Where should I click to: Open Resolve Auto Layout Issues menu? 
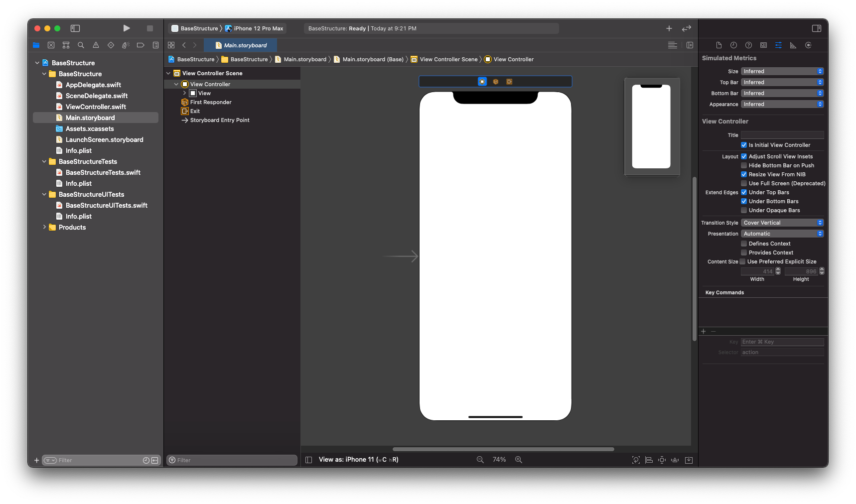tap(675, 460)
